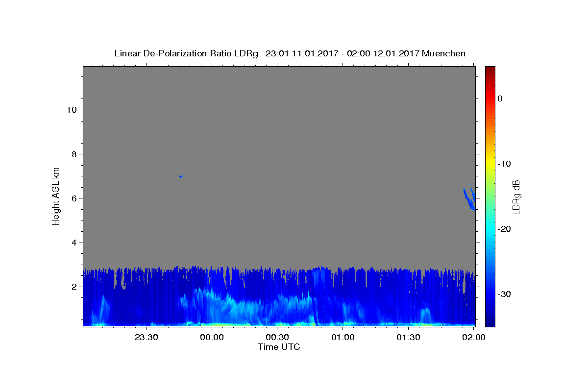Click the 23:30 time axis label
588x392 pixels.
point(147,337)
